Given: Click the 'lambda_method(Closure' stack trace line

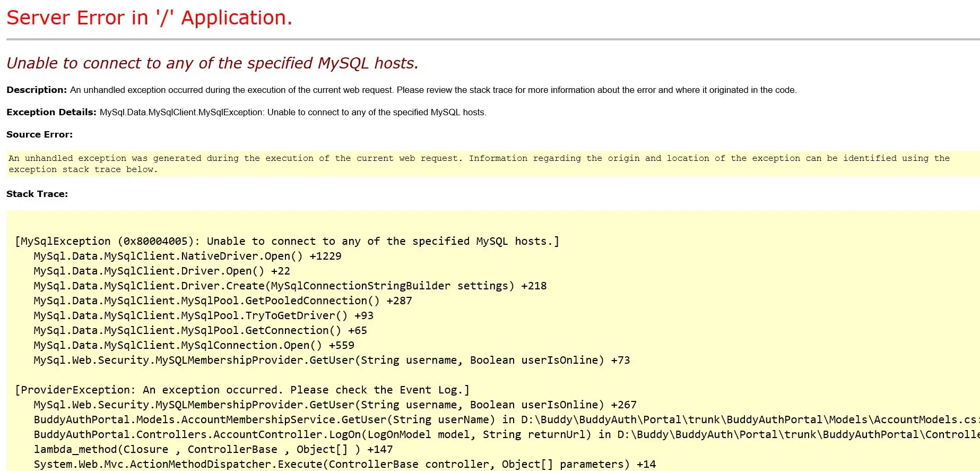Looking at the screenshot, I should click(213, 449).
